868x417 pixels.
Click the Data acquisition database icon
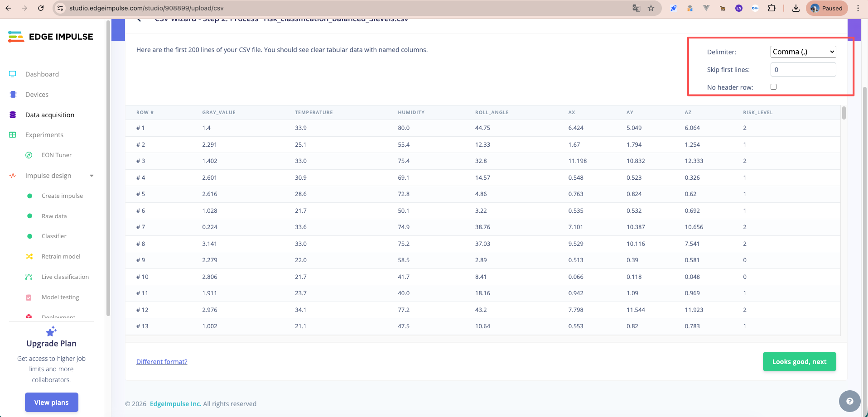13,115
